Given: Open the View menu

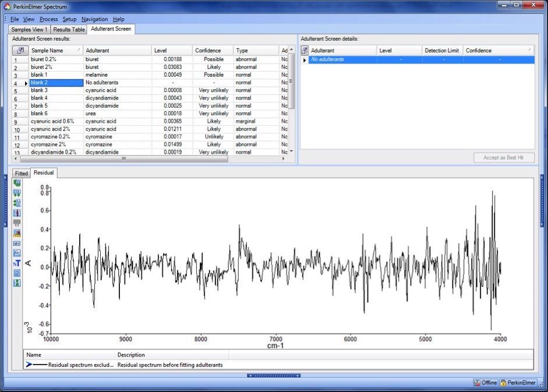Looking at the screenshot, I should click(x=29, y=19).
